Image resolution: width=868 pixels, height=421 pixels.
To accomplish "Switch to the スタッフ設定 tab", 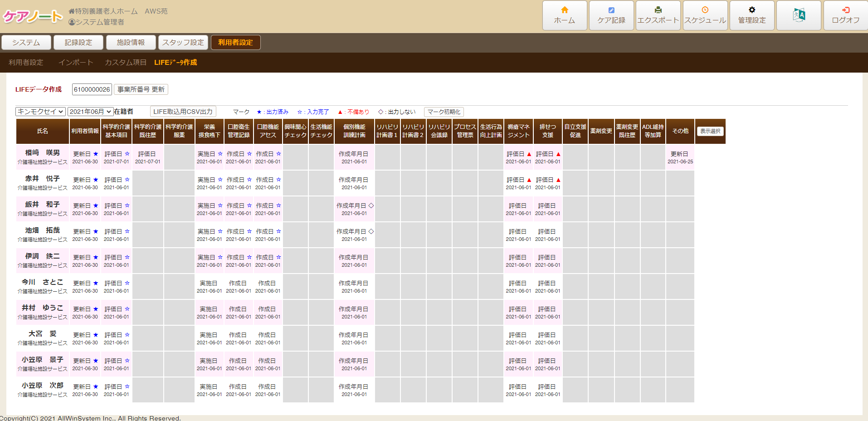I will (x=183, y=42).
